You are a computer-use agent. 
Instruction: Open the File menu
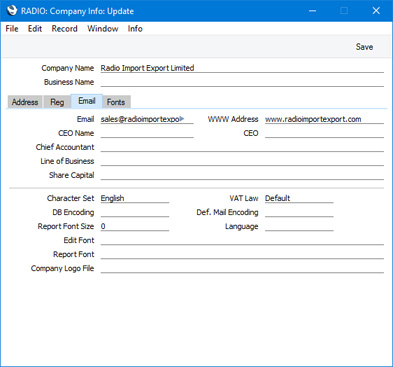12,29
